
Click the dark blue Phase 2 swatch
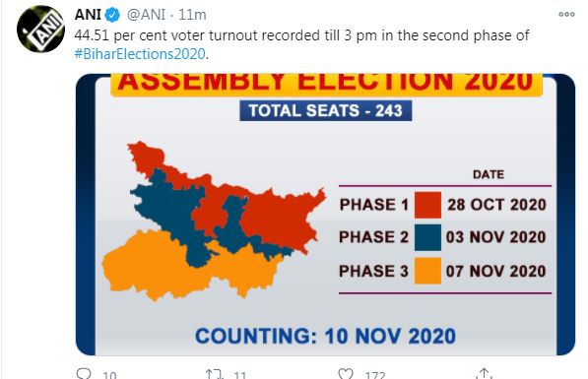coord(427,237)
